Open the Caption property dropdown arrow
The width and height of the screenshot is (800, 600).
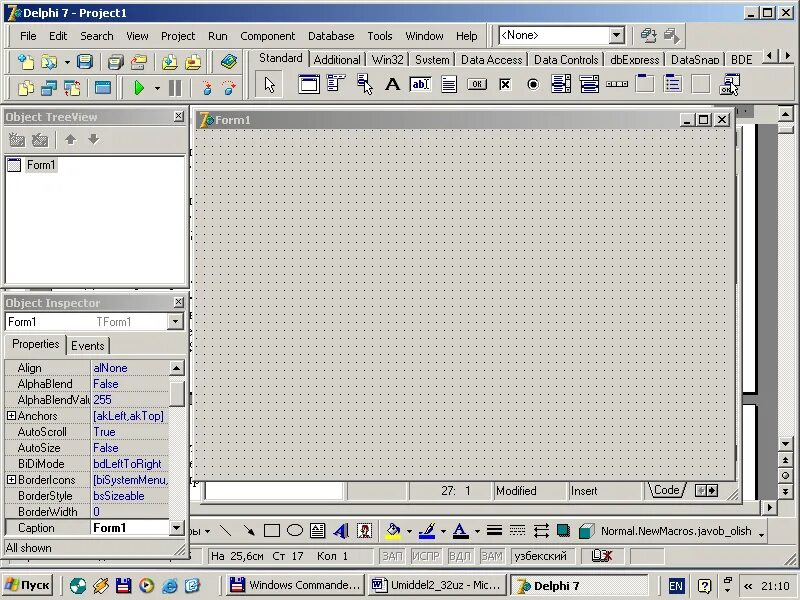coord(177,528)
